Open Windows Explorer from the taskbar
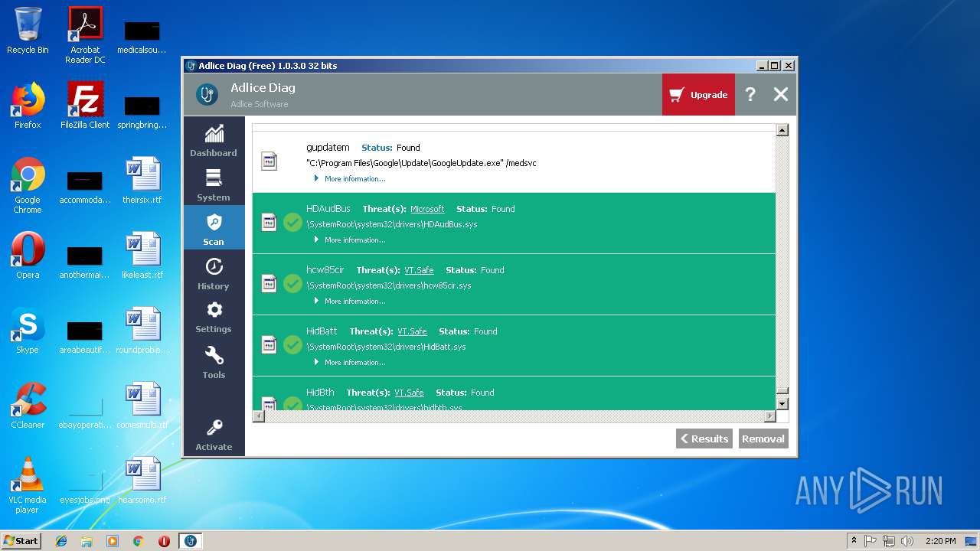 [87, 541]
